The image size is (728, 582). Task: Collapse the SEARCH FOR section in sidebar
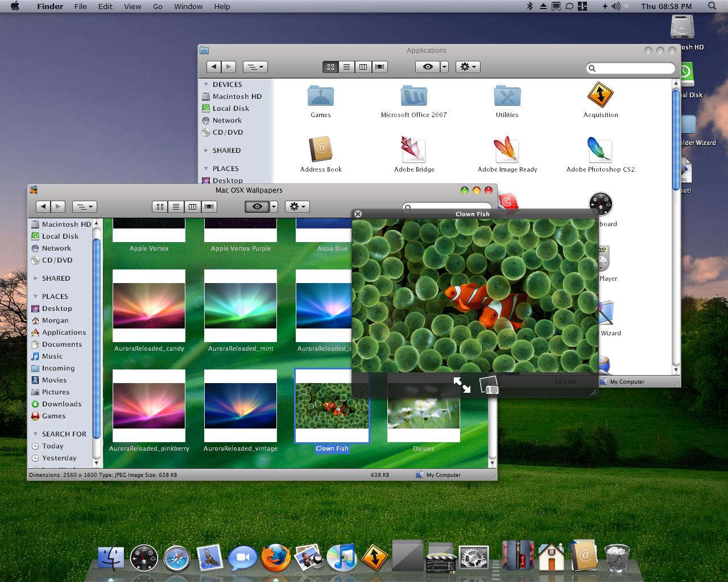pyautogui.click(x=35, y=434)
